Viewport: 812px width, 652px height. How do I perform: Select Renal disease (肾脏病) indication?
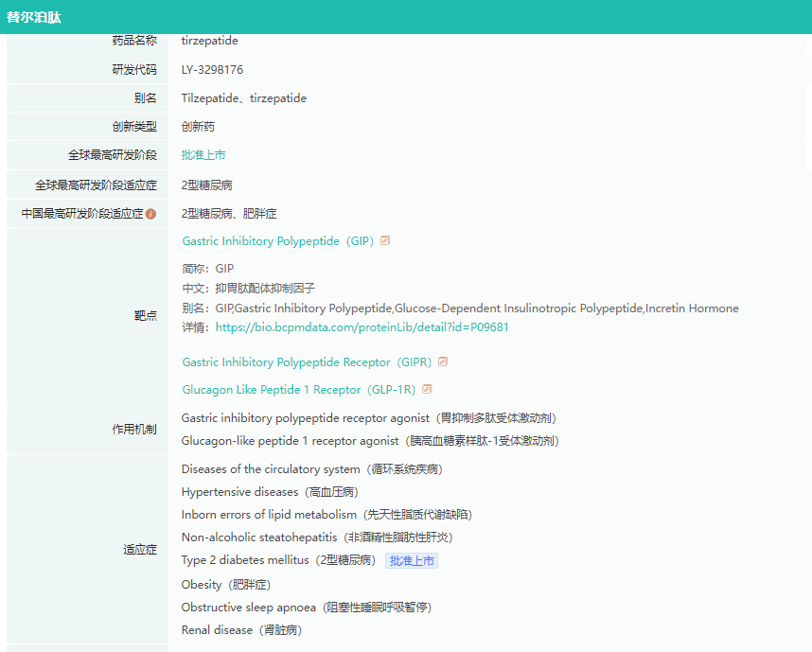(241, 630)
